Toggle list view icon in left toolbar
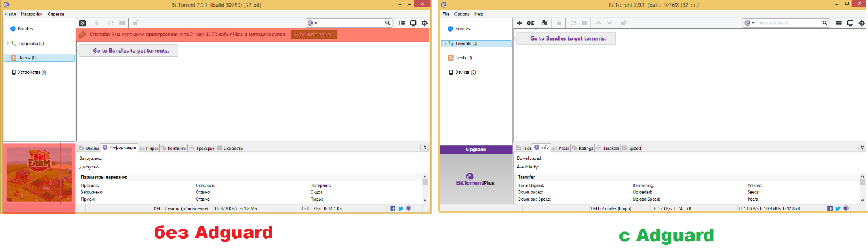This screenshot has height=249, width=868. pyautogui.click(x=402, y=23)
